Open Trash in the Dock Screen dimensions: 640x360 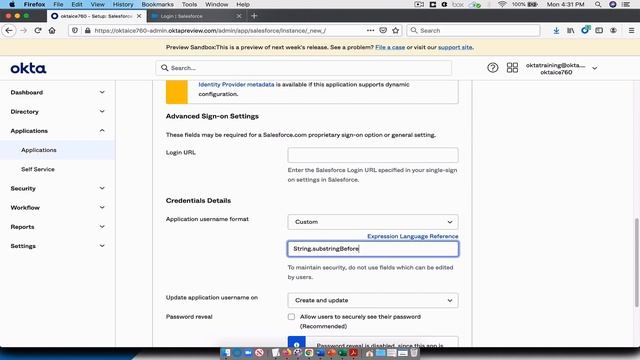click(414, 353)
